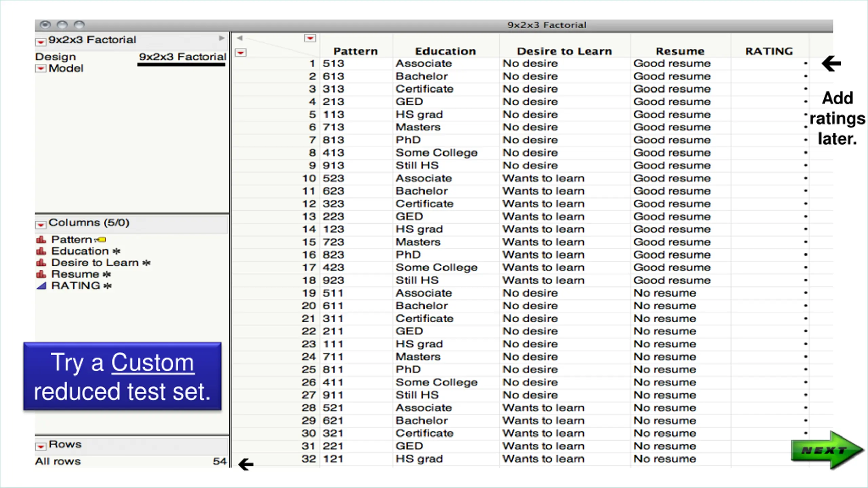Select the Education column header
The width and height of the screenshot is (868, 488).
click(x=446, y=51)
